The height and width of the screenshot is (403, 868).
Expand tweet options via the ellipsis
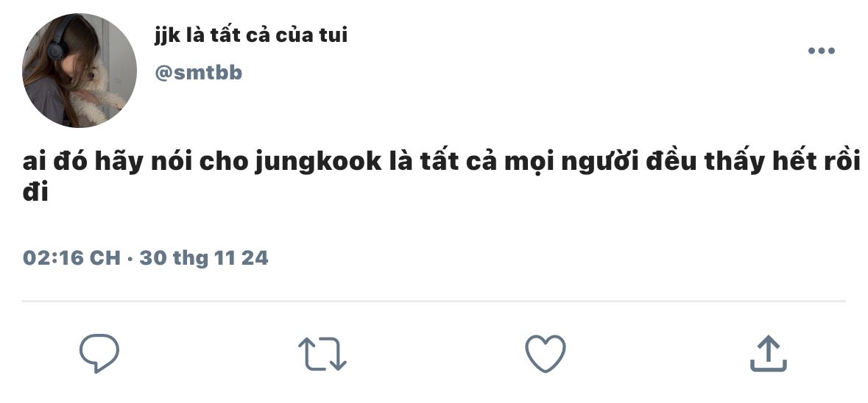pyautogui.click(x=822, y=51)
